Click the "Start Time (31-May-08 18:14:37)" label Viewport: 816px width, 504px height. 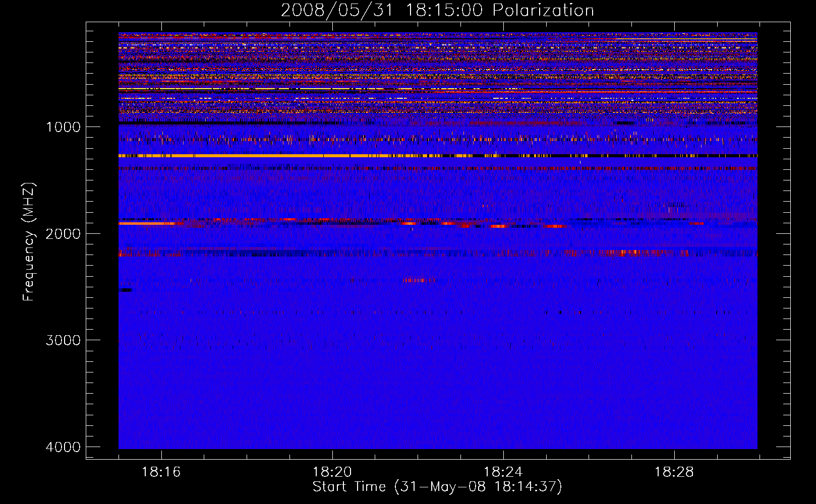(x=437, y=487)
